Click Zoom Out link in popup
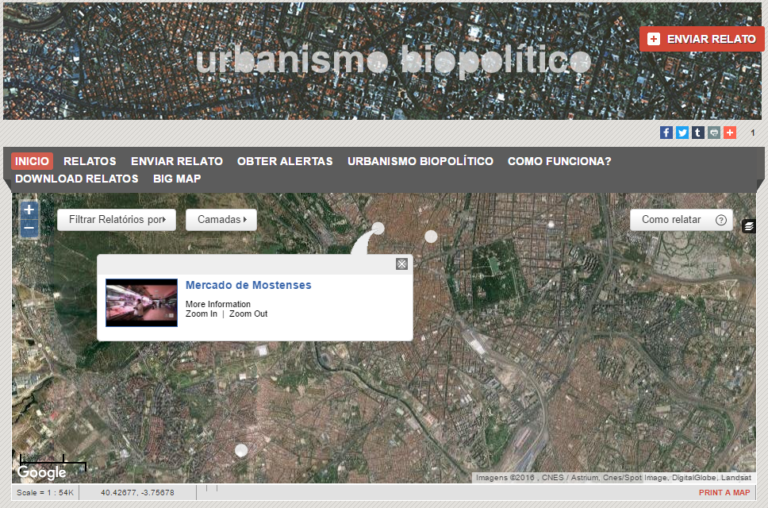Screen dimensions: 768x508 click(x=248, y=314)
